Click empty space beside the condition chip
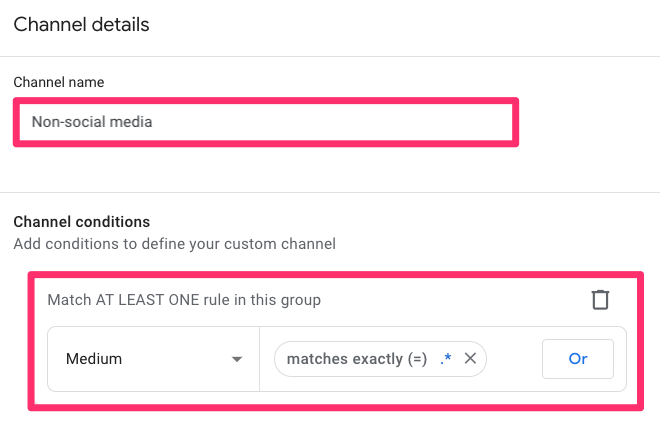The width and height of the screenshot is (660, 423). [513, 359]
